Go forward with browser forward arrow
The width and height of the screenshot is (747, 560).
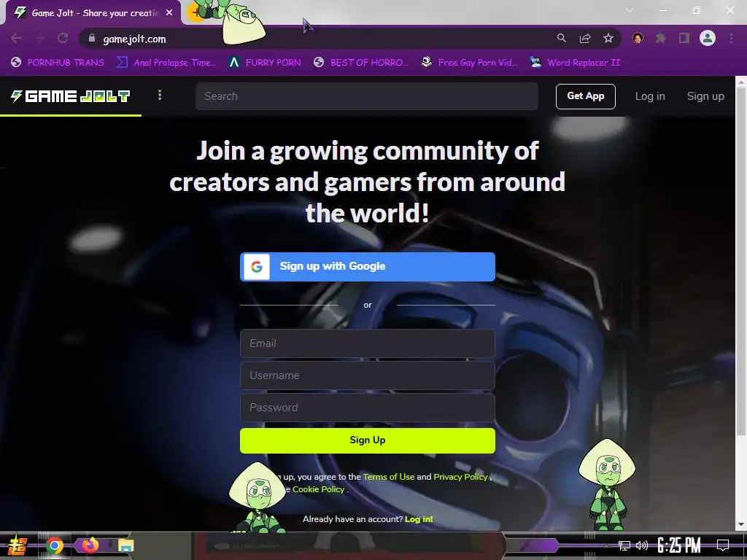pyautogui.click(x=39, y=38)
